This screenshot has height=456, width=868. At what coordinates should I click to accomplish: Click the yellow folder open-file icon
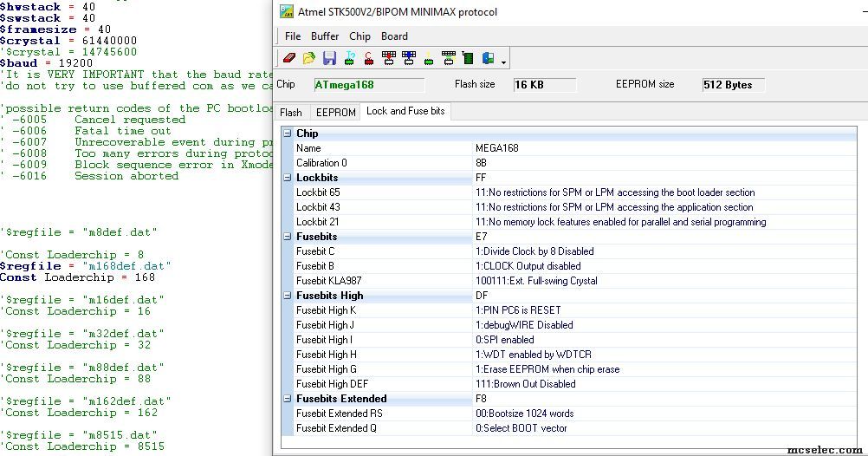[x=309, y=57]
